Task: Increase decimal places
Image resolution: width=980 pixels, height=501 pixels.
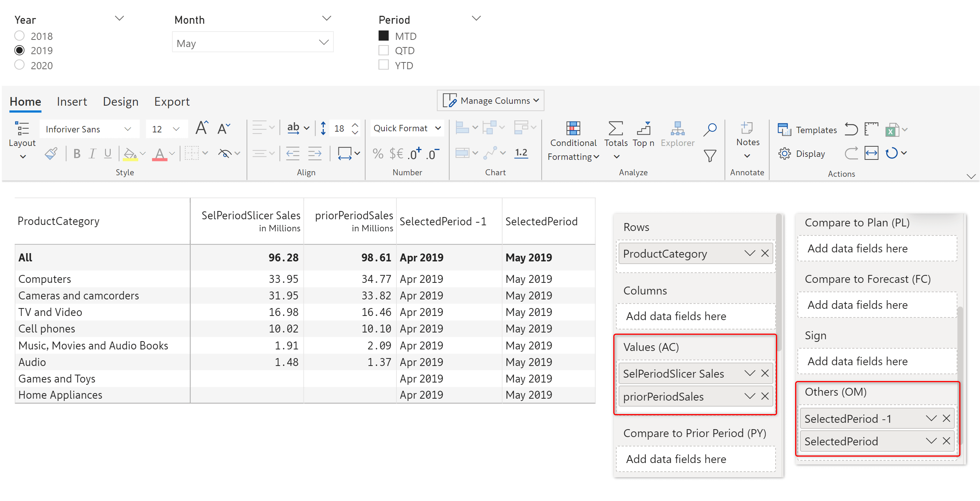Action: click(415, 153)
